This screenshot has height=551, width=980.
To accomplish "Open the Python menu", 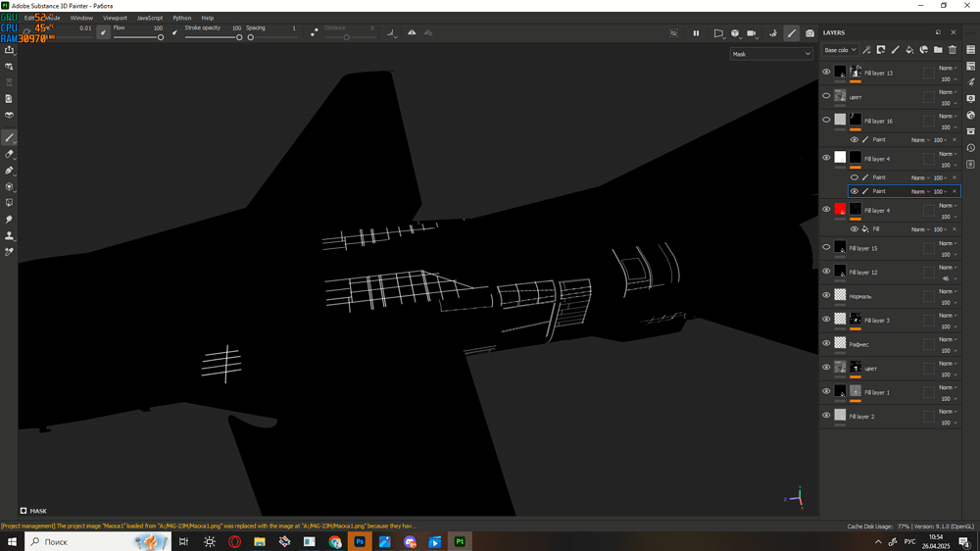I will [x=182, y=18].
